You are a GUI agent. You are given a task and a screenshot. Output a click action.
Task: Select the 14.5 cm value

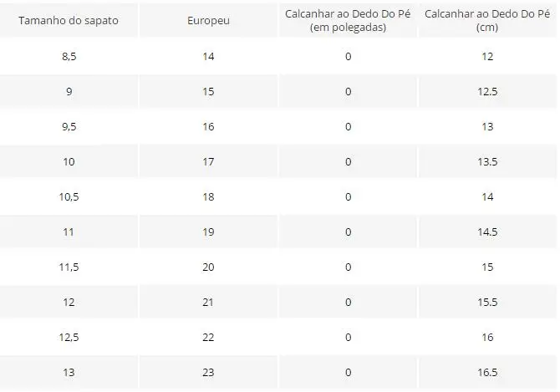click(487, 232)
